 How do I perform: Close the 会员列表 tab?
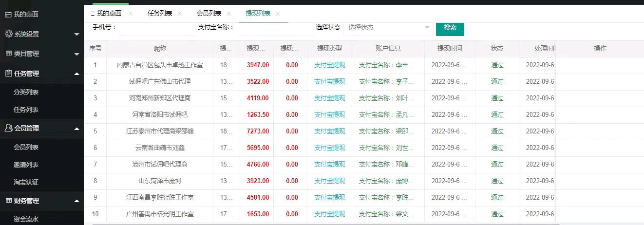coord(228,14)
